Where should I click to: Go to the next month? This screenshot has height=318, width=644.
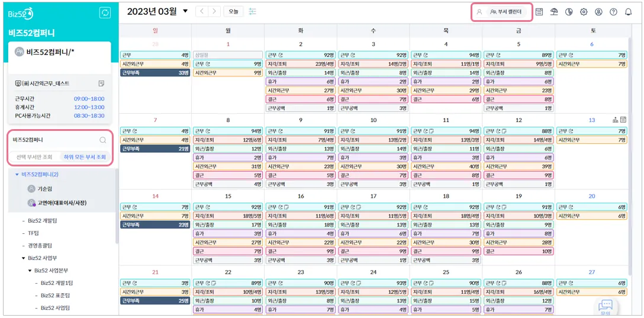pyautogui.click(x=214, y=11)
